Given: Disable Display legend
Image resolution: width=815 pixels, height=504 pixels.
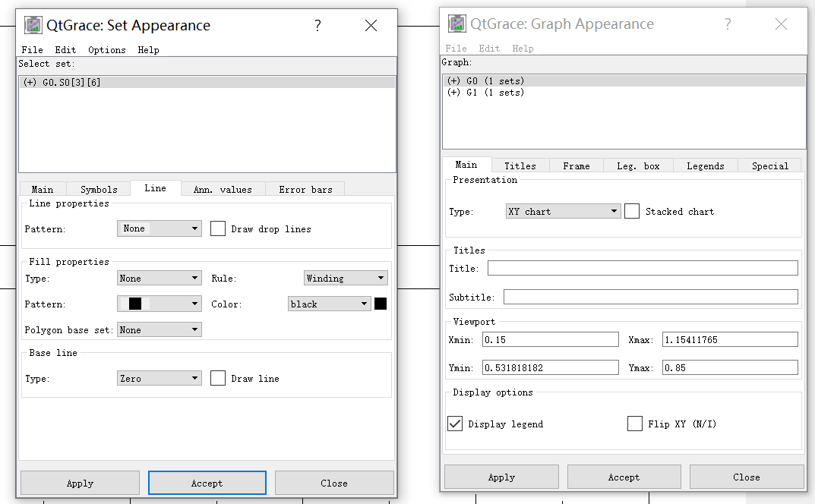Looking at the screenshot, I should (454, 424).
